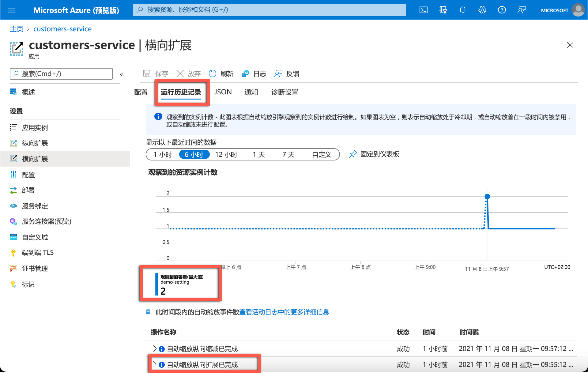The image size is (588, 373).
Task: Click the 反馈 feedback toolbar icon
Action: tap(278, 74)
